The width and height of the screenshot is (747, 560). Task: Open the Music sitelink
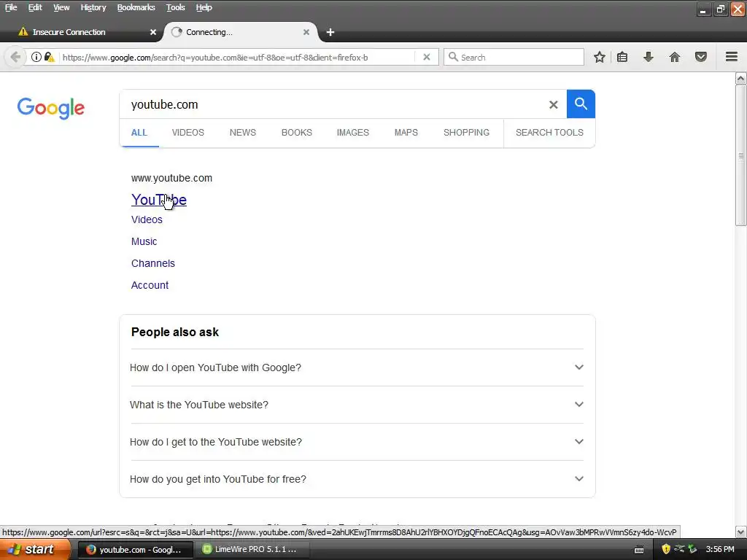coord(144,241)
